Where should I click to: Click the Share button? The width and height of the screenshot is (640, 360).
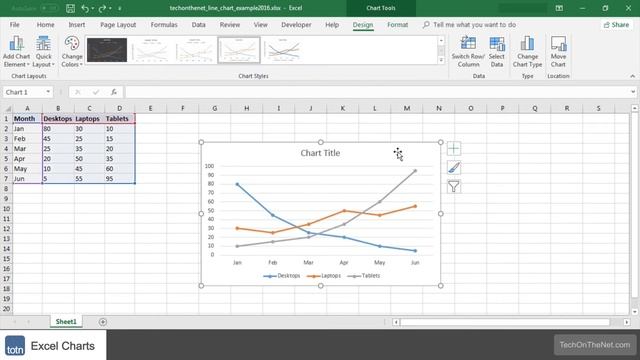click(616, 25)
